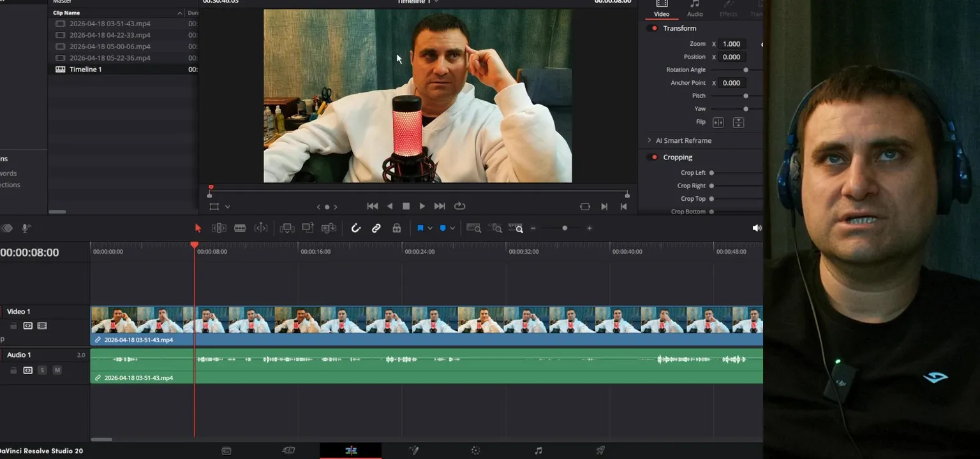Open the viewer transform overlay dropdown
The width and height of the screenshot is (980, 459).
227,207
